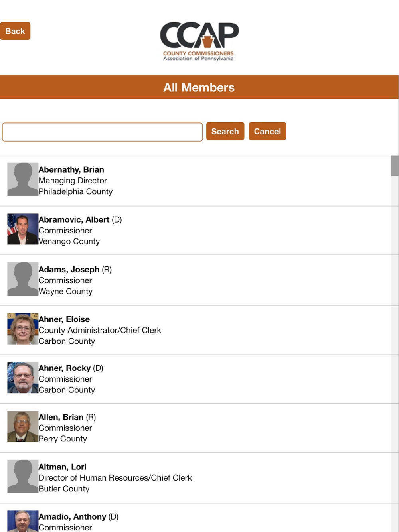Tap the Back button
399x532 pixels.
(x=15, y=31)
